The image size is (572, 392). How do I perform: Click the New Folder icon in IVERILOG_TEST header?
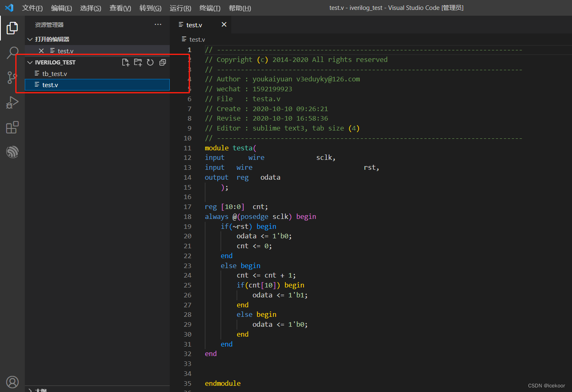[x=138, y=62]
